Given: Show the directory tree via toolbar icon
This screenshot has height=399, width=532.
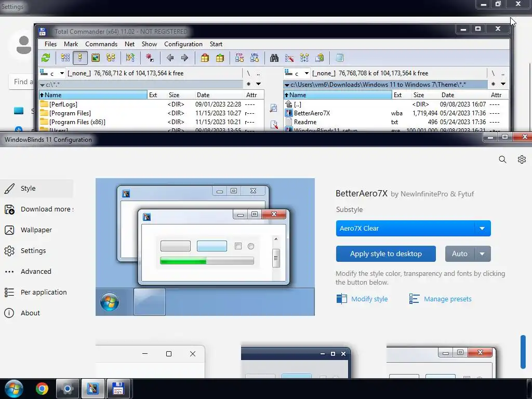Looking at the screenshot, I should pos(111,58).
